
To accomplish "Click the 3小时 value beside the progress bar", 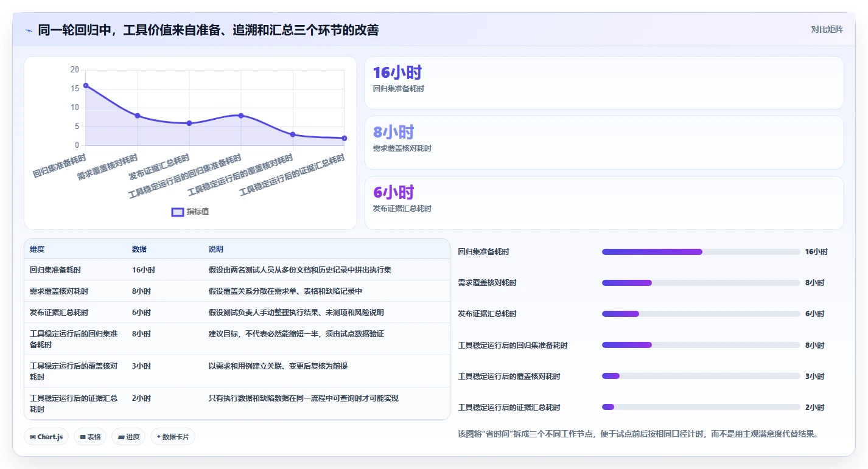I will (x=814, y=376).
